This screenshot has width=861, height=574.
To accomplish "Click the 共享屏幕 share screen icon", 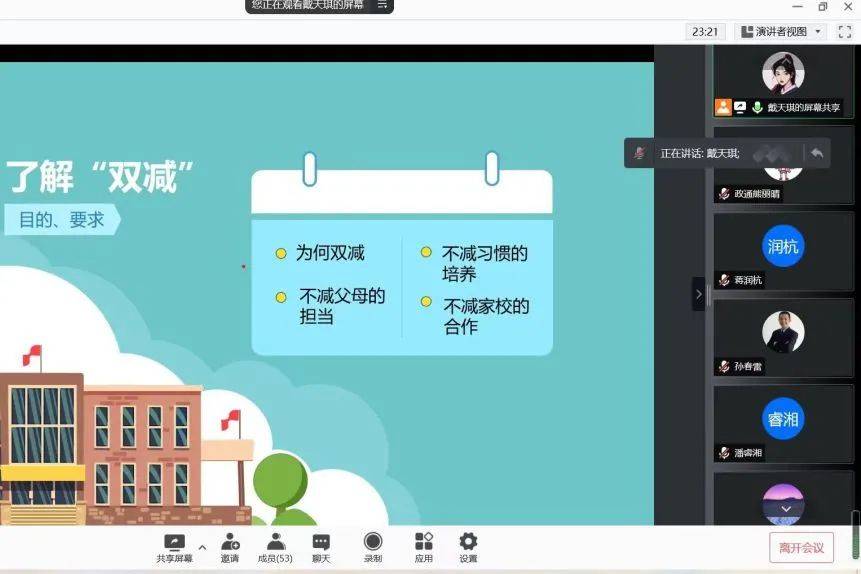I will click(x=174, y=543).
